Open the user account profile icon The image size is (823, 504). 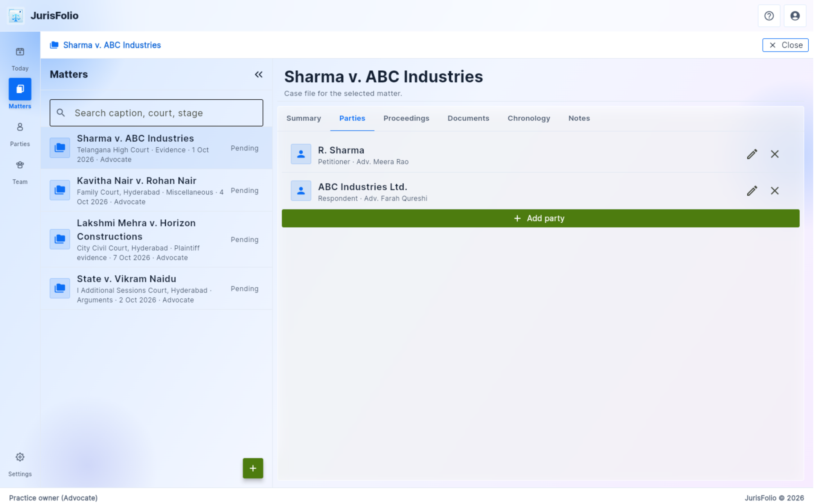[x=795, y=16]
